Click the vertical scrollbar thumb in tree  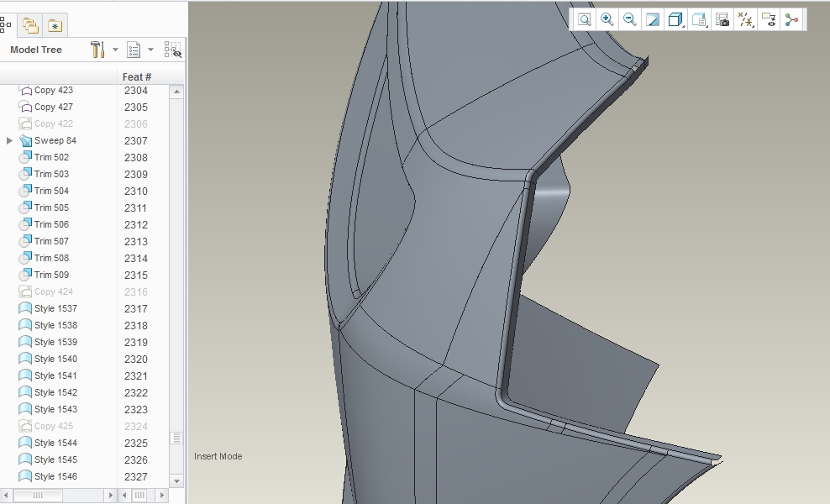[x=176, y=438]
